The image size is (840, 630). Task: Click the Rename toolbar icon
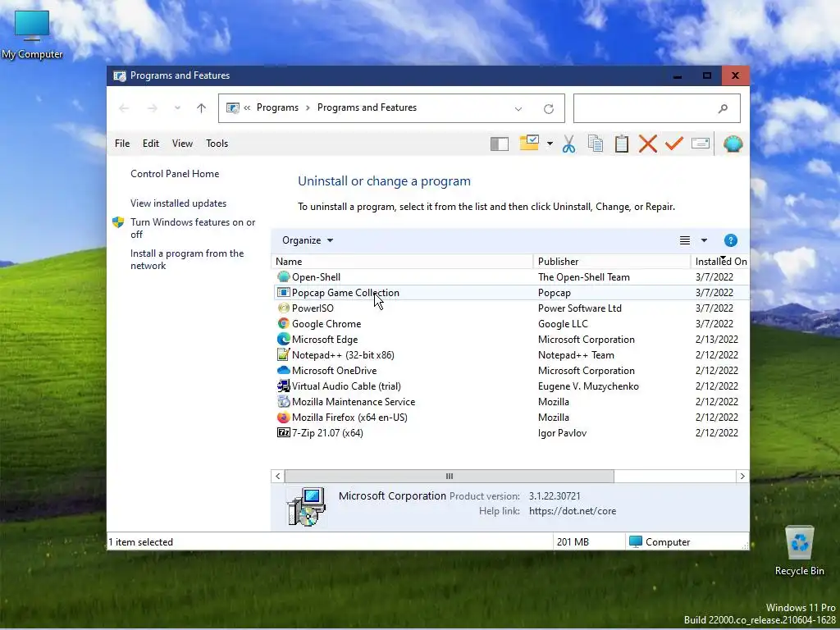click(x=701, y=143)
